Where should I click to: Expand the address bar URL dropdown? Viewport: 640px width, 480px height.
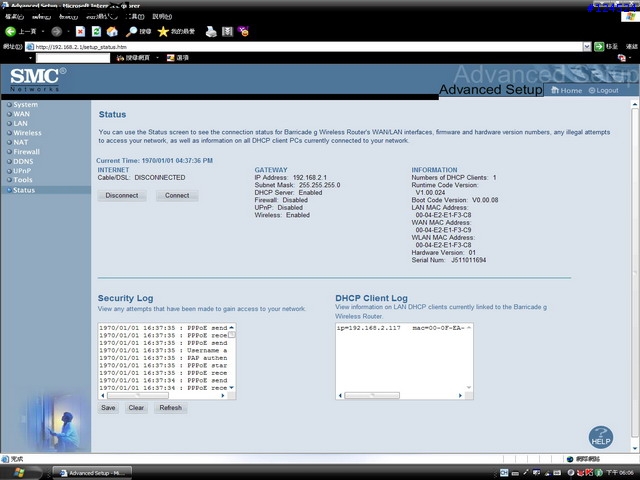587,47
